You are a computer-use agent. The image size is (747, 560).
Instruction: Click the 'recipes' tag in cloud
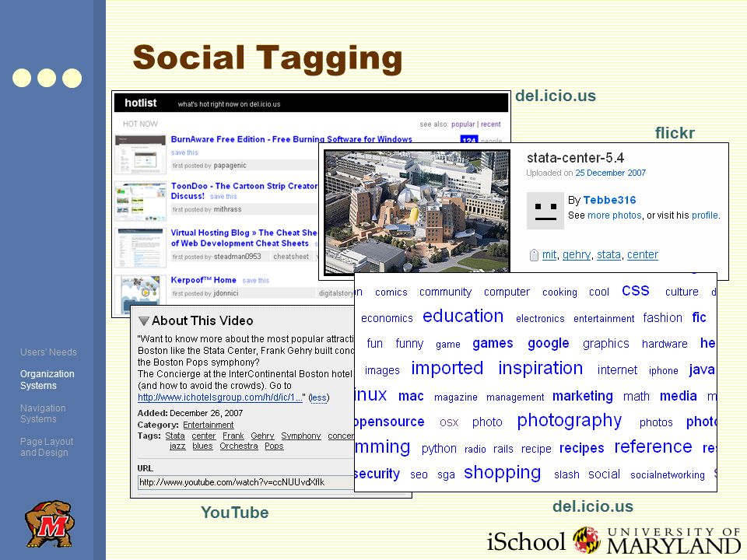582,449
